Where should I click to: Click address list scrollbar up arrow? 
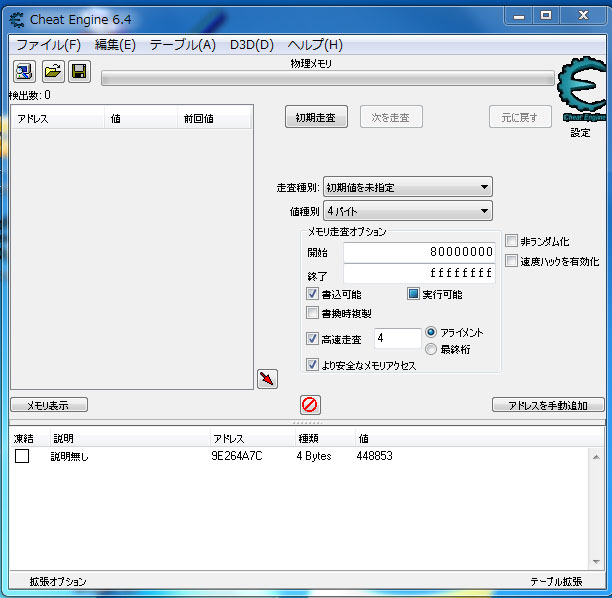click(x=596, y=457)
